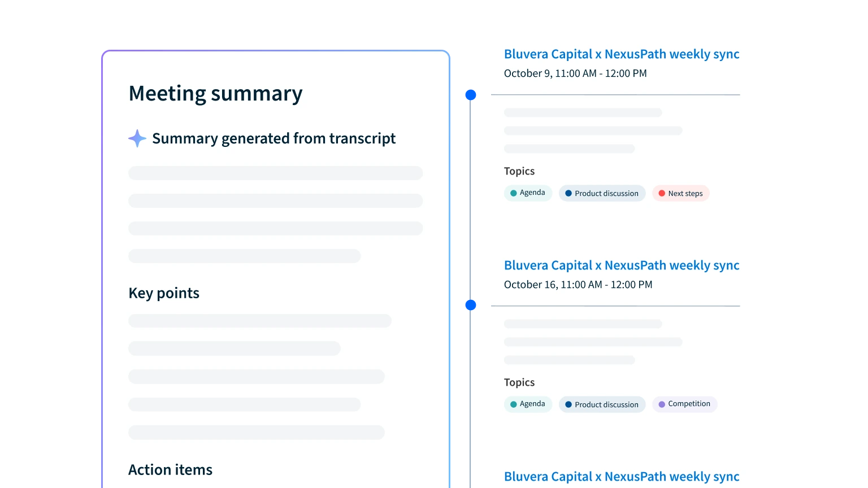The height and width of the screenshot is (488, 868).
Task: Jump to the Action items section heading
Action: tap(170, 470)
